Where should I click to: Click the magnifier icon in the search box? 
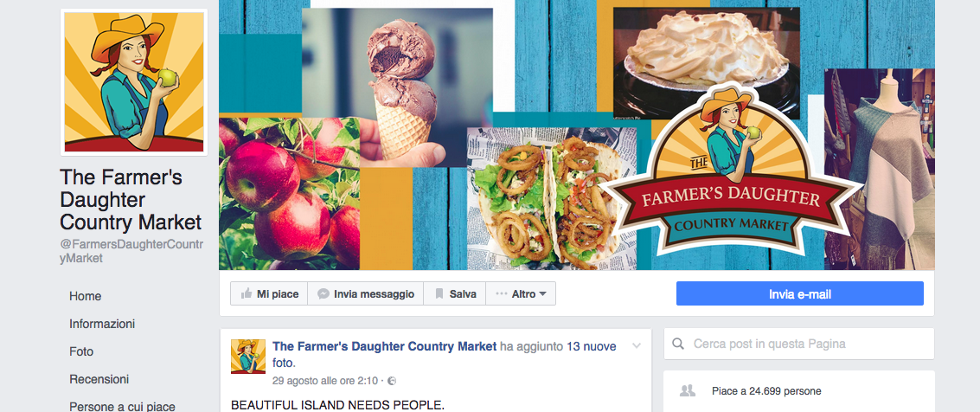pos(677,344)
